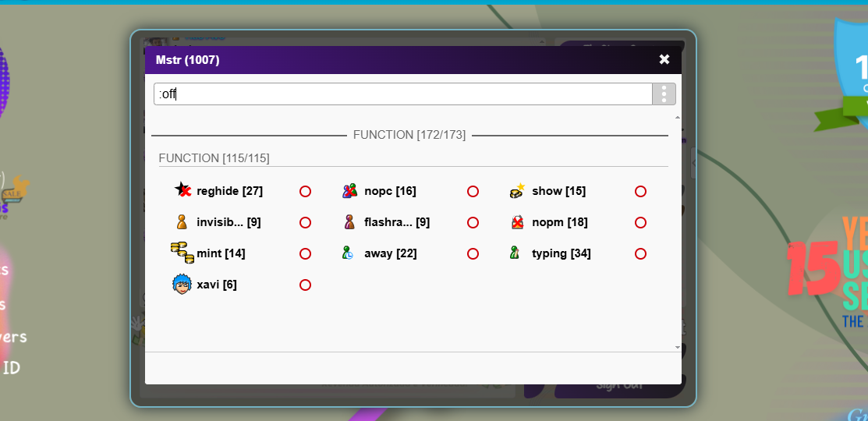
Task: Click the xavi blue-haired face icon
Action: 182,285
